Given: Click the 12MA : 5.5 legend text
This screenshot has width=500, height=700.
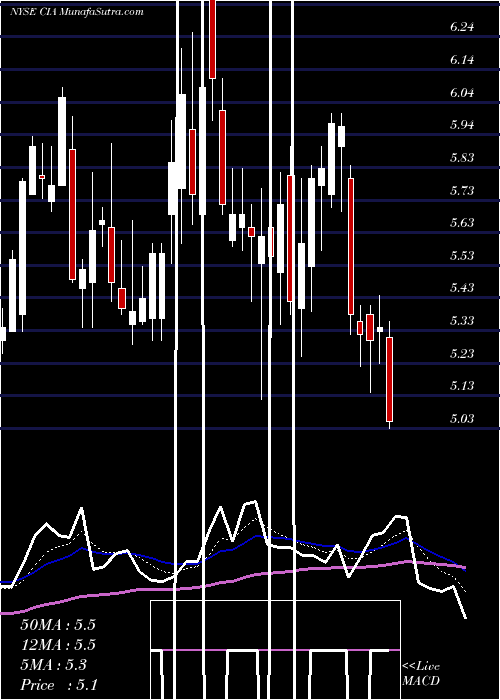Looking at the screenshot, I should point(58,645).
